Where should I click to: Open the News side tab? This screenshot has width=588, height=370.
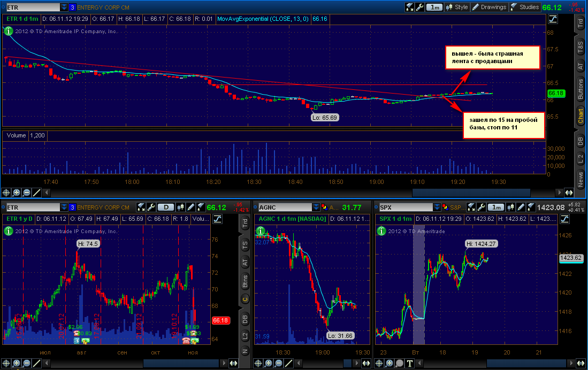click(580, 180)
